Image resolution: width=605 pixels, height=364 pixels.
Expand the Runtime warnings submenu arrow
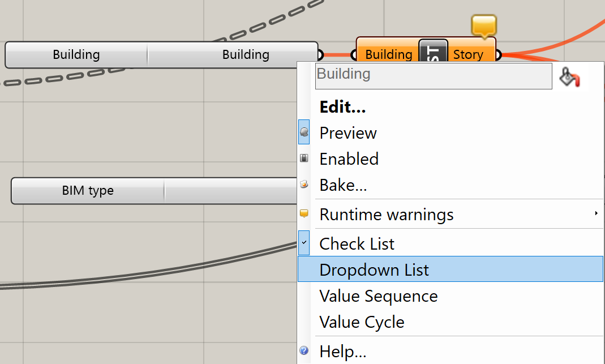[x=596, y=214]
